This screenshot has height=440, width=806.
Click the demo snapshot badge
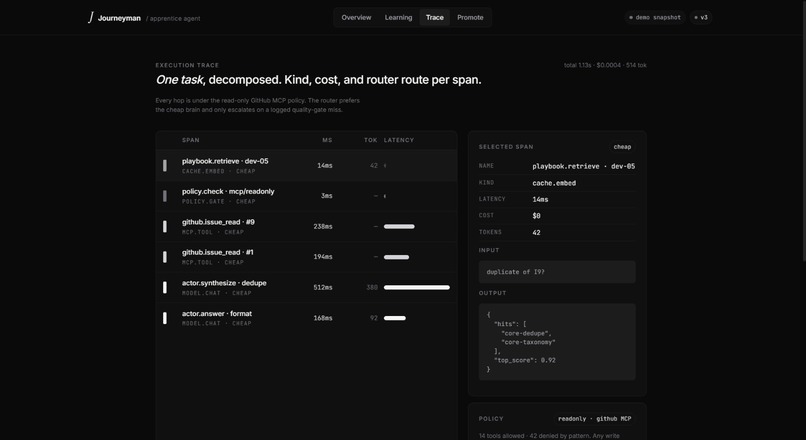click(x=655, y=17)
